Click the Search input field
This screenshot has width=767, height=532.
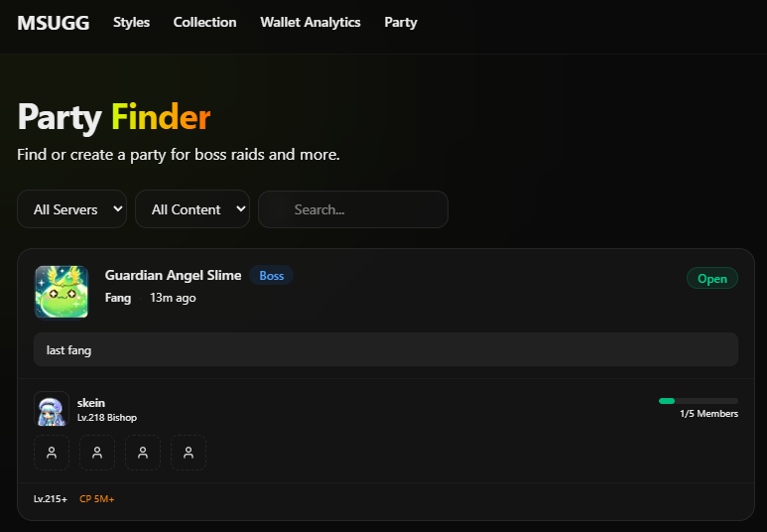(352, 209)
